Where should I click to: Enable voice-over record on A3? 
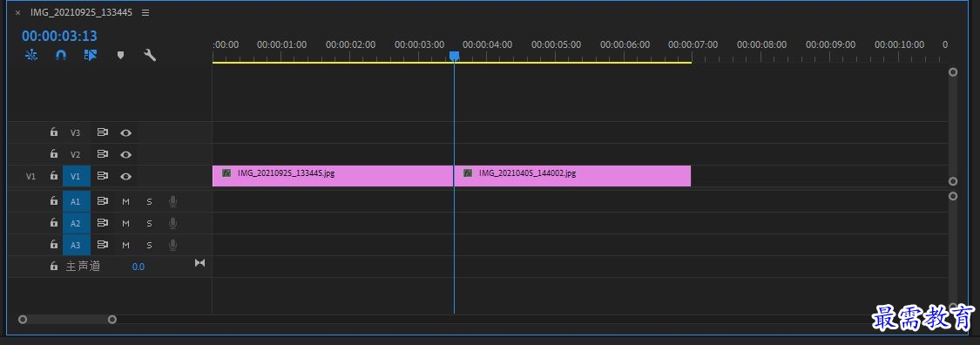173,244
